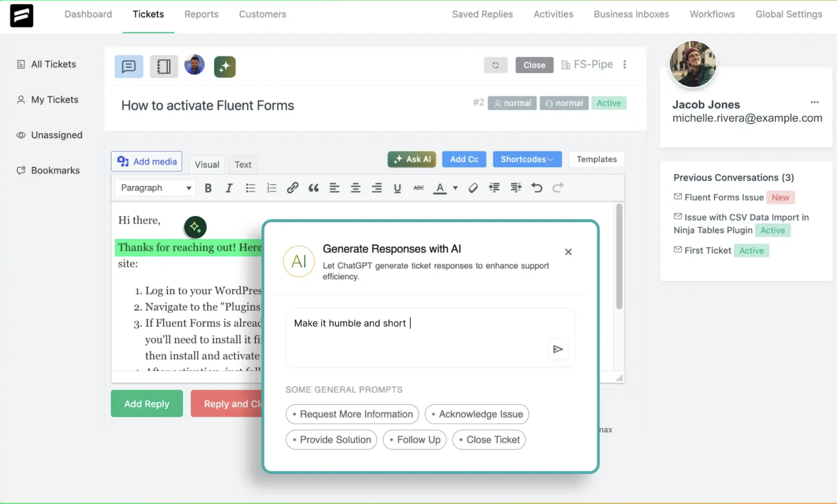This screenshot has height=504, width=837.
Task: Select the Provide Solution prompt
Action: (331, 440)
